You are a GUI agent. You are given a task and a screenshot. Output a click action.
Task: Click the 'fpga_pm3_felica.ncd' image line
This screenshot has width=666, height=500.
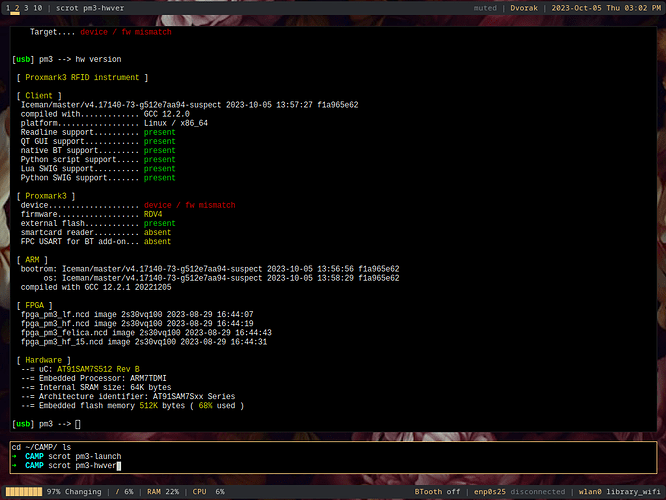[146, 333]
